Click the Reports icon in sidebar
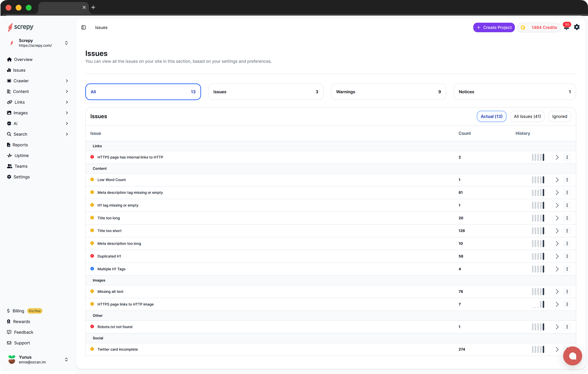The height and width of the screenshot is (374, 588). click(9, 145)
